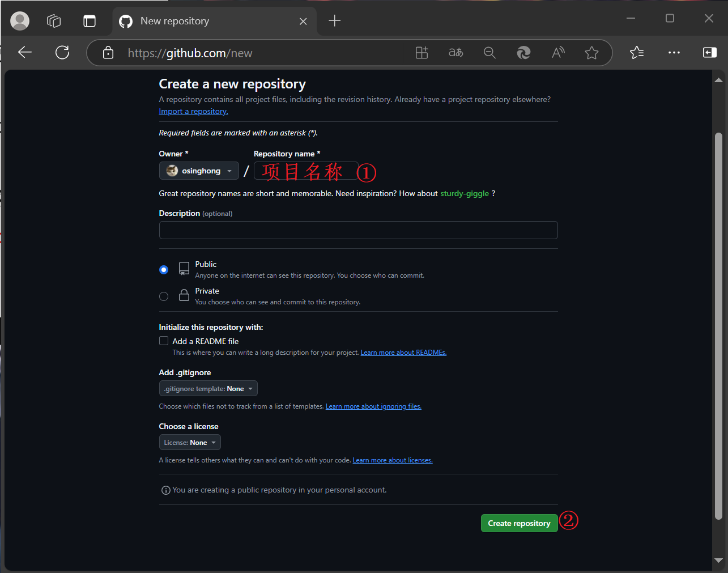This screenshot has height=573, width=728.
Task: Click the Create repository button
Action: tap(519, 523)
